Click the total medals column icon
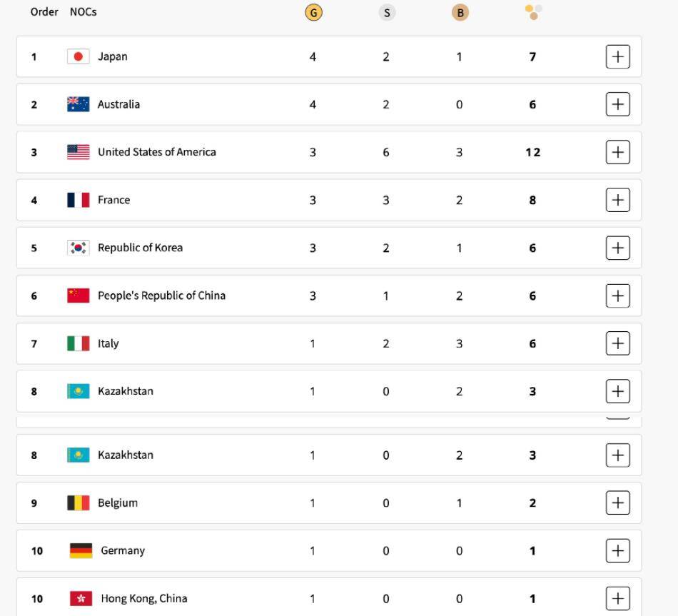The image size is (678, 616). (x=534, y=12)
